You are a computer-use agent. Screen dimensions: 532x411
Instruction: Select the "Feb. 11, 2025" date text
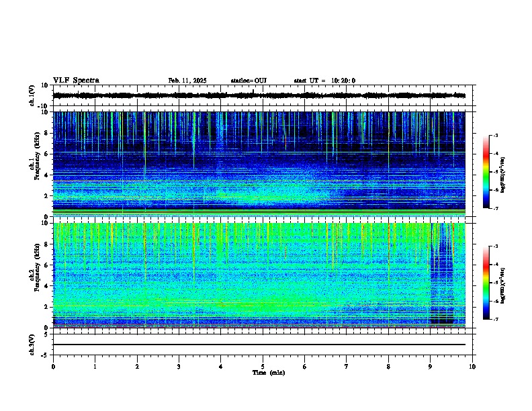[x=187, y=81]
